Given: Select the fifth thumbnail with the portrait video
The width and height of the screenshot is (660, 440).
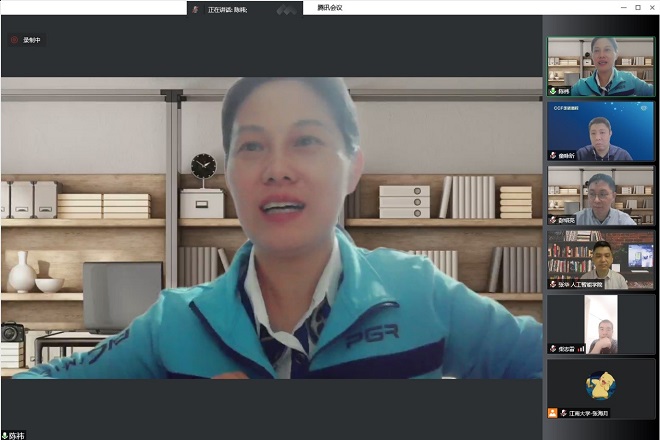Looking at the screenshot, I should 600,321.
